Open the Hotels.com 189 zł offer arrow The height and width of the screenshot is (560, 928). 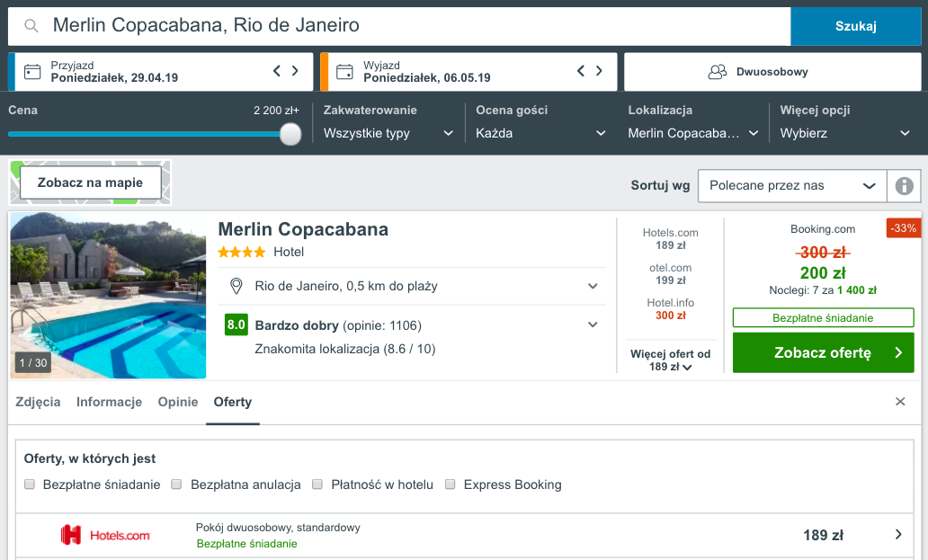click(x=898, y=535)
